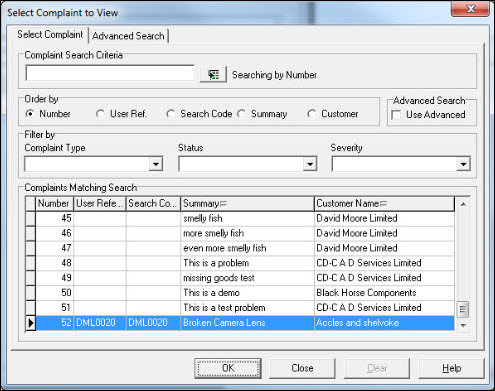Screen dimensions: 495x391
Task: Click CD-C A D Services Limited on row 49
Action: [x=384, y=278]
